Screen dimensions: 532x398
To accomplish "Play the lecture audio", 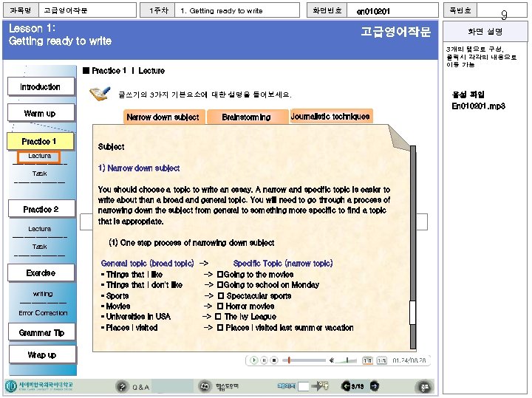I will pyautogui.click(x=253, y=360).
